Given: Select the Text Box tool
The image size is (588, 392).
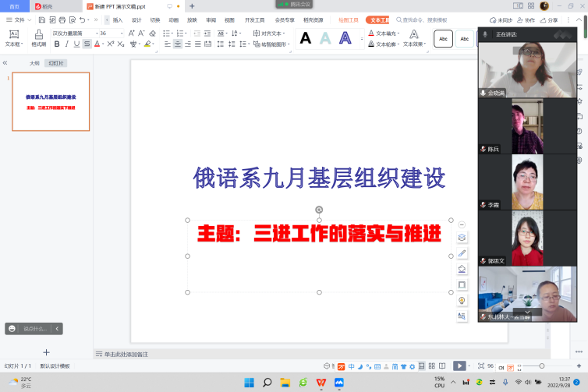Looking at the screenshot, I should (x=14, y=38).
